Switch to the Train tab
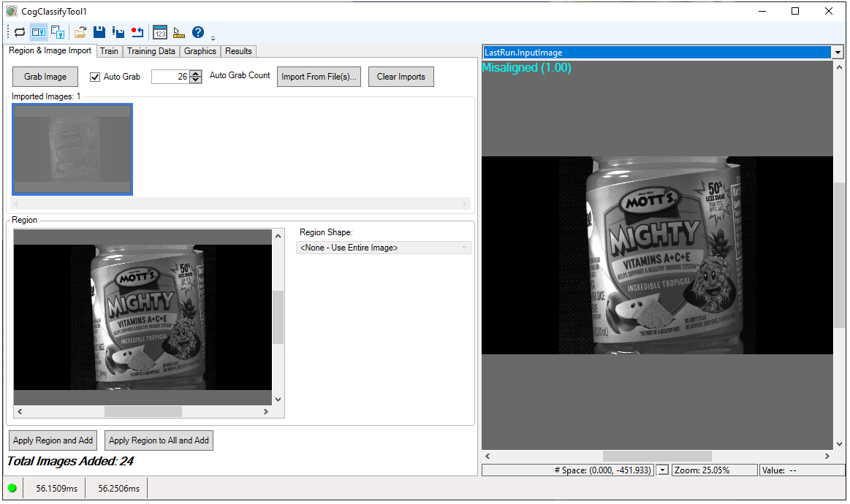The height and width of the screenshot is (504, 850). tap(109, 51)
